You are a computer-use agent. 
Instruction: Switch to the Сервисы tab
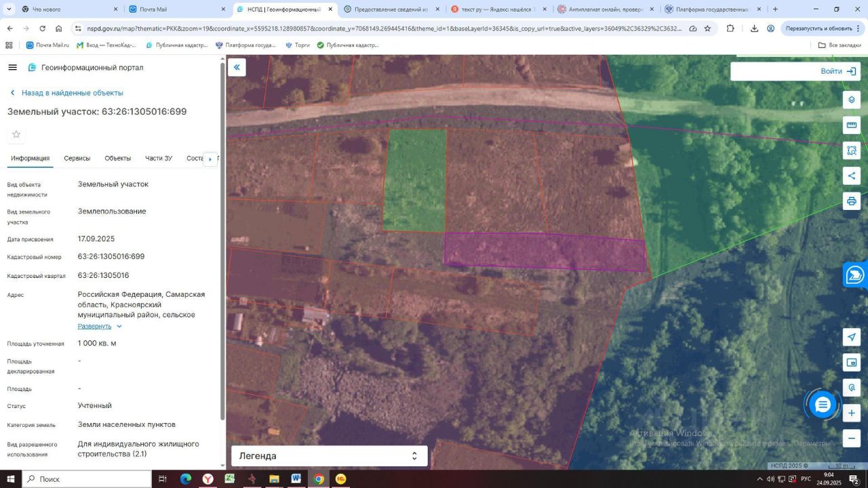tap(77, 159)
